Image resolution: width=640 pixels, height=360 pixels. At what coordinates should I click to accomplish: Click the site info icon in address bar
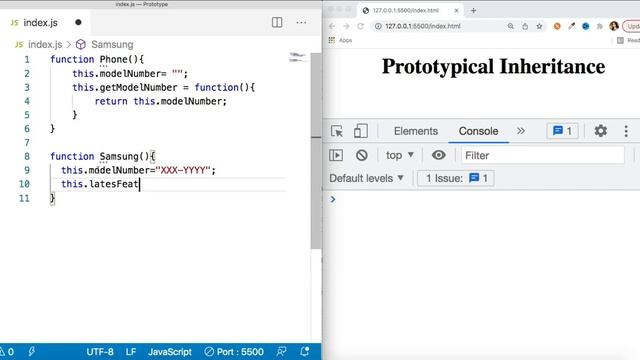[378, 26]
